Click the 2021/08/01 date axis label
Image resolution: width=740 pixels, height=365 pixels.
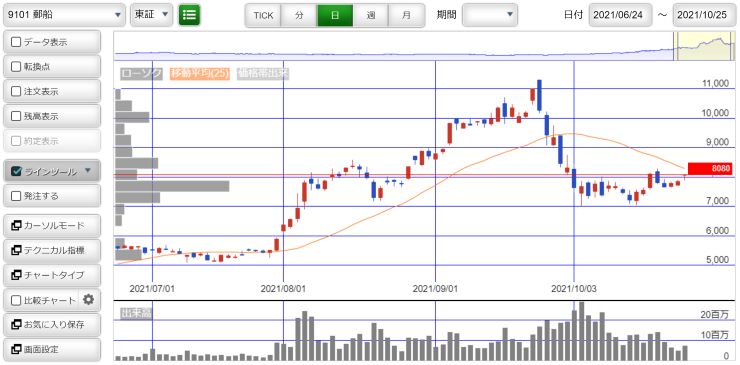click(283, 288)
